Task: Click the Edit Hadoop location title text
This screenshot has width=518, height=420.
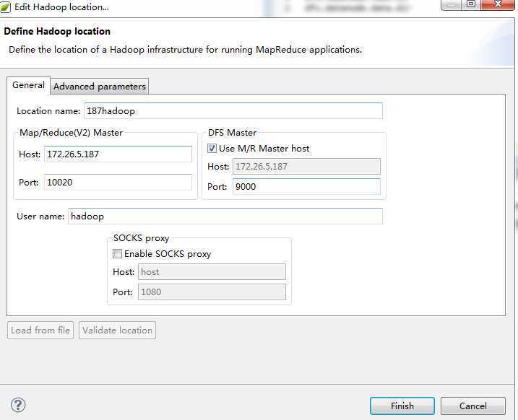Action: [62, 7]
